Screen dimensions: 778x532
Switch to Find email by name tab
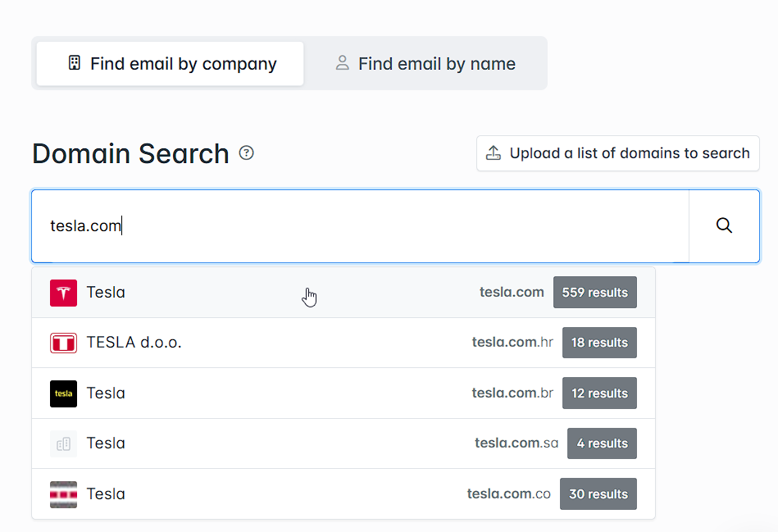(425, 63)
